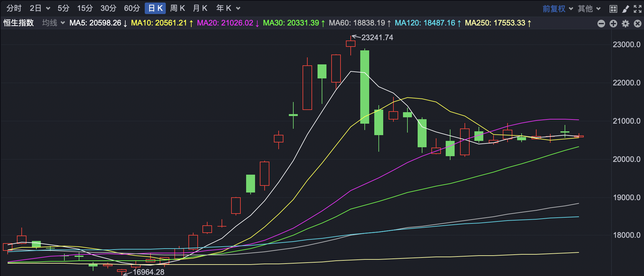Click the 16964.28 low price label

coord(149,272)
